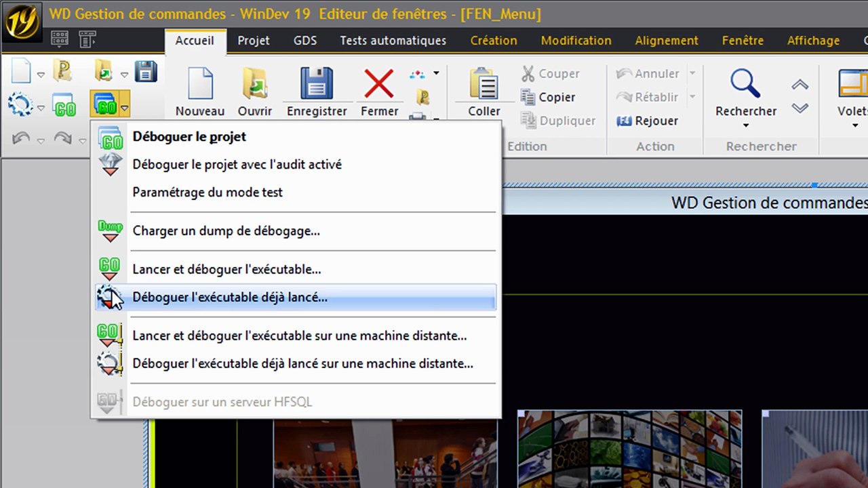Click the pane layout icon left of Accueil
Viewport: 868px width, 488px height.
pyautogui.click(x=87, y=40)
